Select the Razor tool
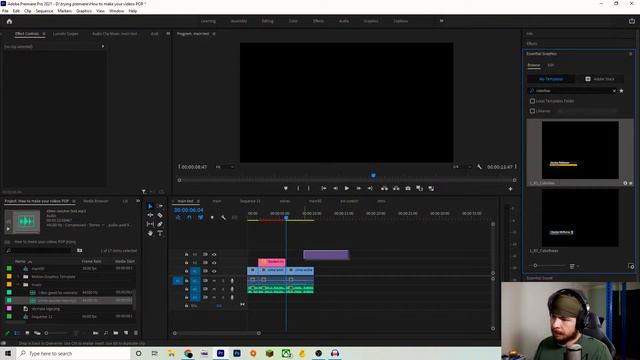640x360 pixels. click(160, 215)
